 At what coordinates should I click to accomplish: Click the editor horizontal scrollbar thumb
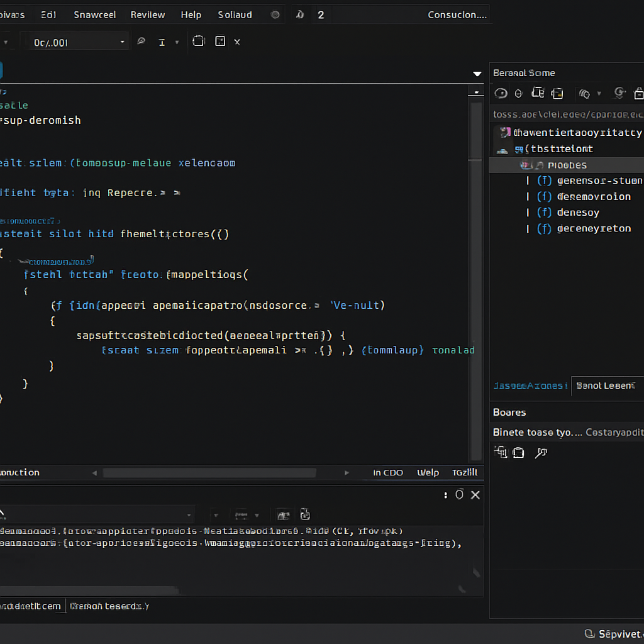(x=209, y=473)
